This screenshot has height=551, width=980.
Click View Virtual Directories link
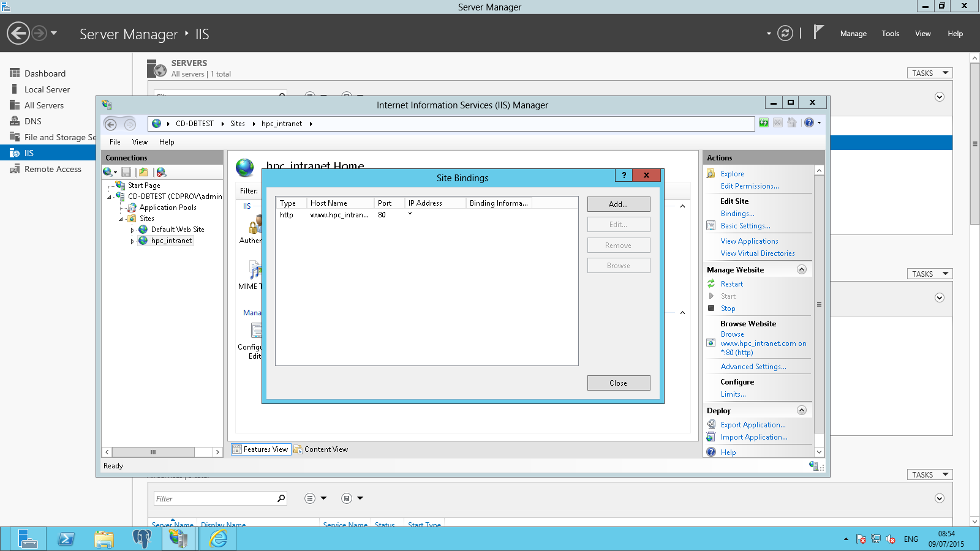pyautogui.click(x=758, y=253)
